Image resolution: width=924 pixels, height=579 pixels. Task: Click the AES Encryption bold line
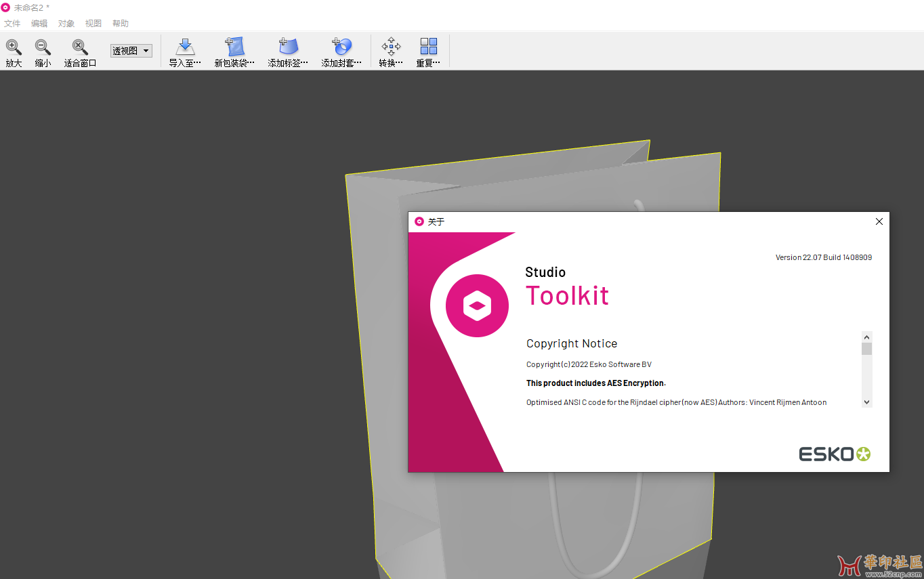(596, 383)
